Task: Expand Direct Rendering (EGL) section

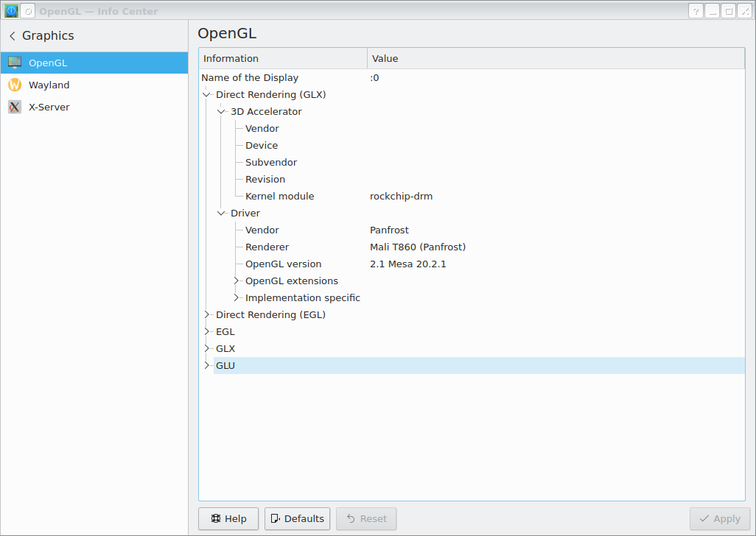Action: pos(206,315)
